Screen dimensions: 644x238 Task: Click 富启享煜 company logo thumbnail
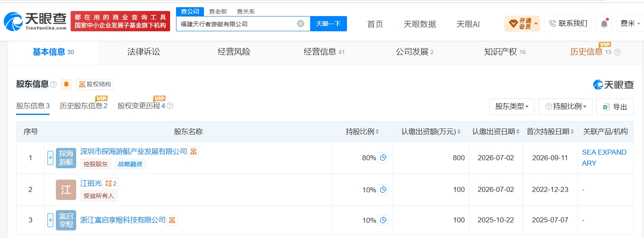pos(66,220)
